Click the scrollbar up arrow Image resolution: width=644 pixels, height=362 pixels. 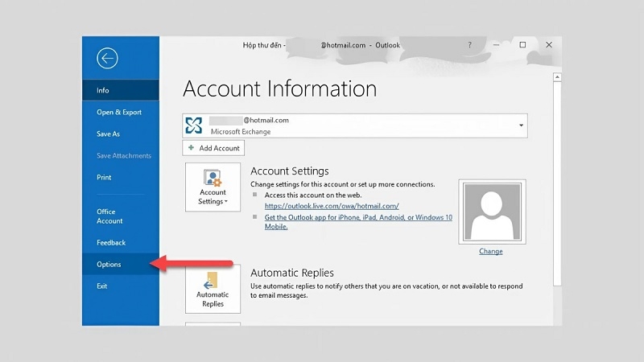[x=557, y=76]
